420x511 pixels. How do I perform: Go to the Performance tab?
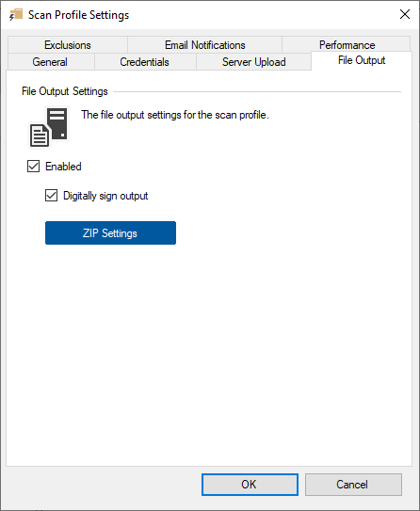coord(347,44)
